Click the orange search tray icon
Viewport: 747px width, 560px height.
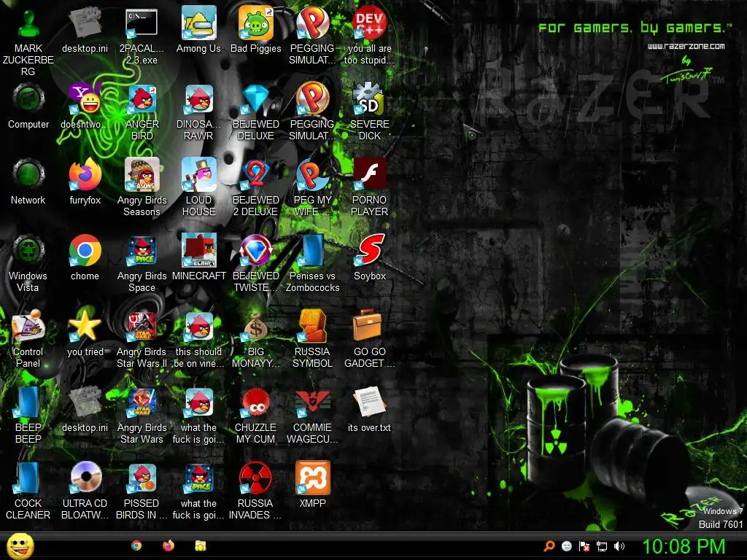(549, 546)
